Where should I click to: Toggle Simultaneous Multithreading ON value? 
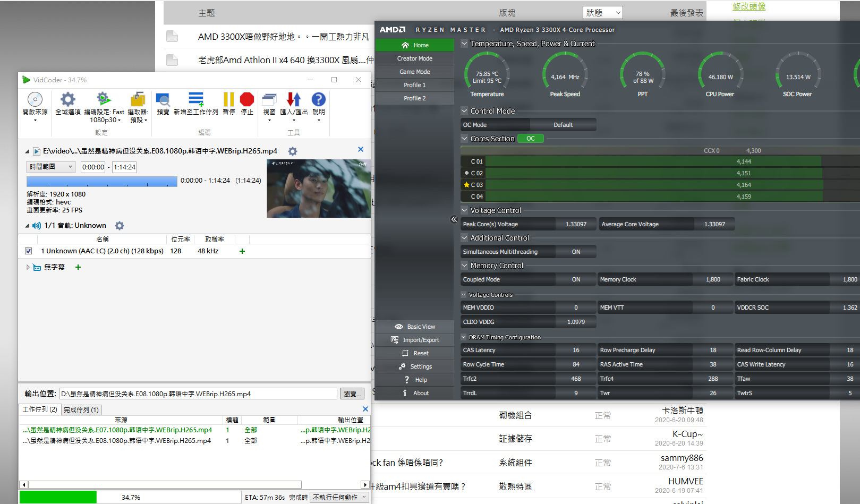[x=576, y=252]
